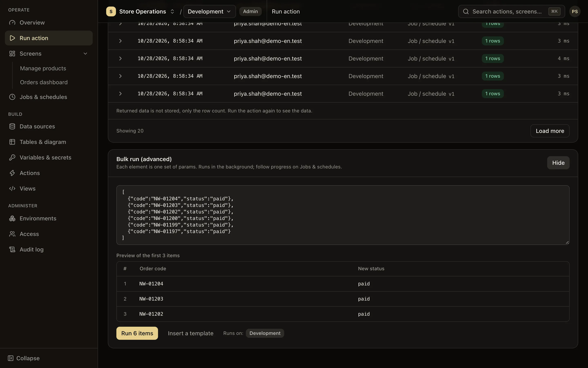Image resolution: width=588 pixels, height=368 pixels.
Task: Click the textarea resize handle
Action: 567,242
